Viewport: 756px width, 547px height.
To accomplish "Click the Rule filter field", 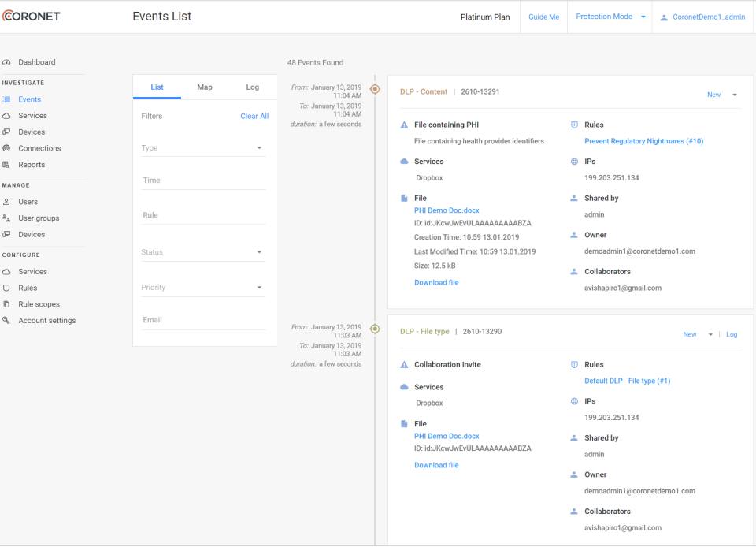I will (x=203, y=215).
